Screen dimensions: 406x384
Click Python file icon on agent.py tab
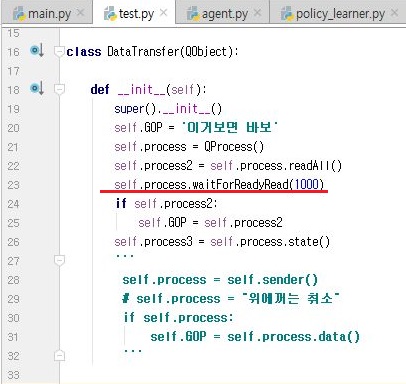pyautogui.click(x=193, y=14)
